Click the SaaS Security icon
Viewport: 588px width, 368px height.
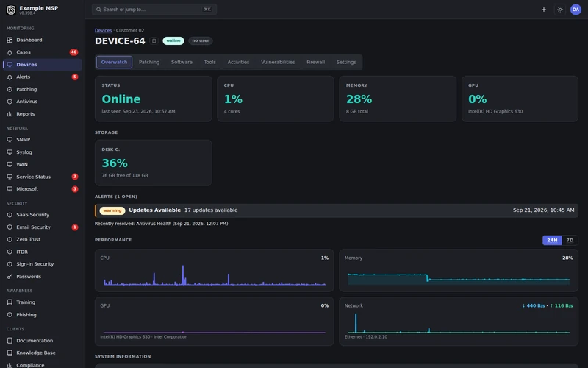(10, 215)
